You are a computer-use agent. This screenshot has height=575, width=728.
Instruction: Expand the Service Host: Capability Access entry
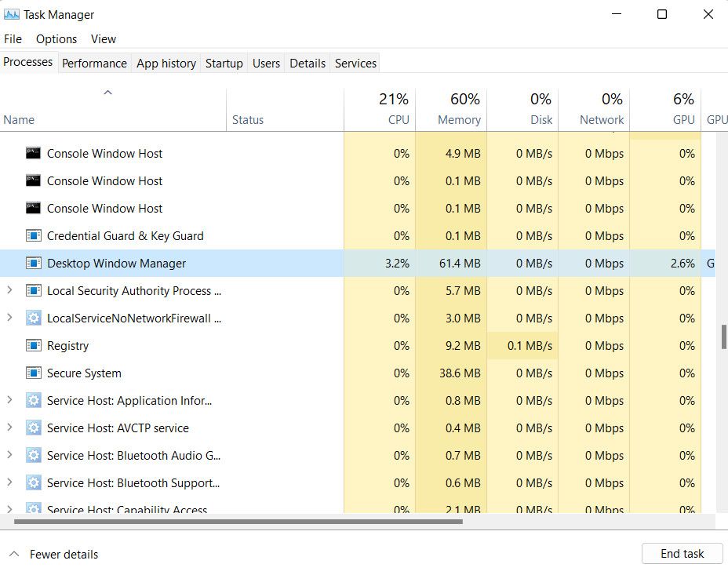[x=8, y=508]
